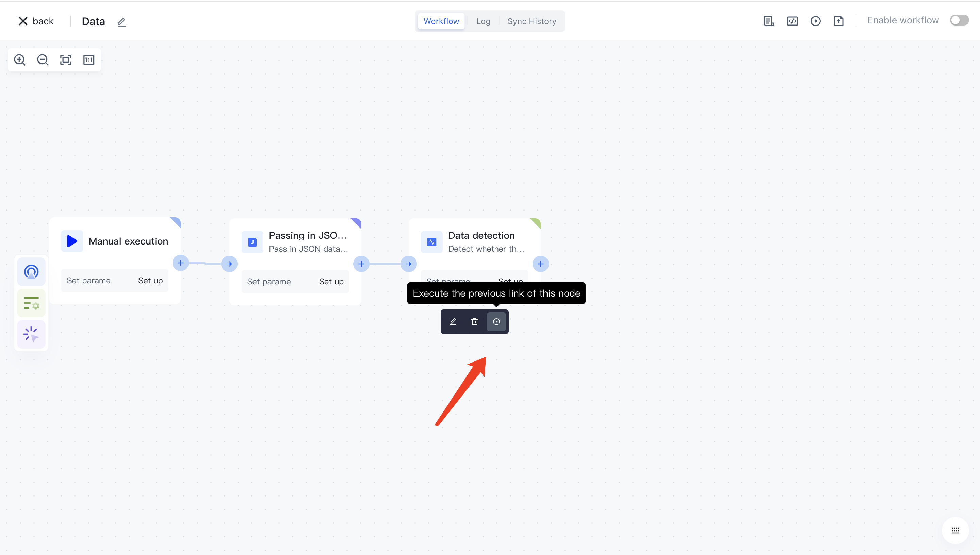Click the fit-to-screen canvas icon
Image resolution: width=980 pixels, height=555 pixels.
pos(66,60)
